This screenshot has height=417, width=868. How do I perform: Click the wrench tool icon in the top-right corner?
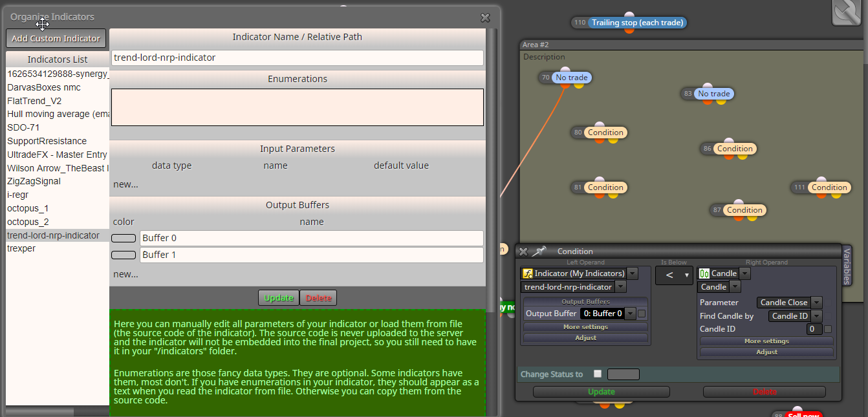(x=848, y=11)
